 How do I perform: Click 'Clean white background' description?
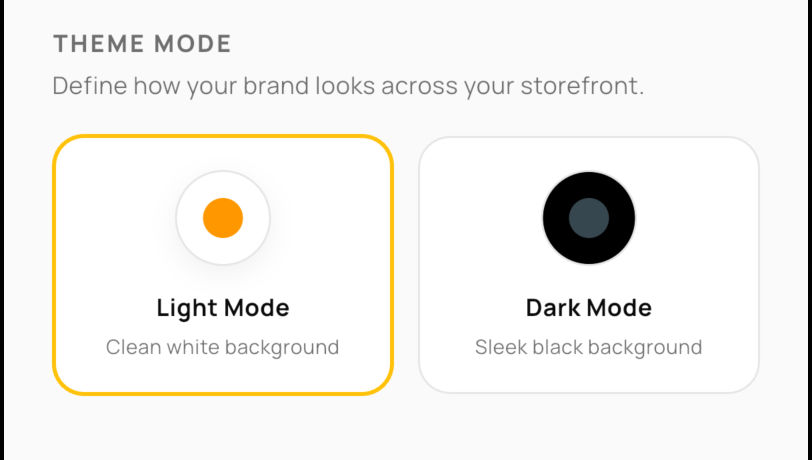(223, 347)
